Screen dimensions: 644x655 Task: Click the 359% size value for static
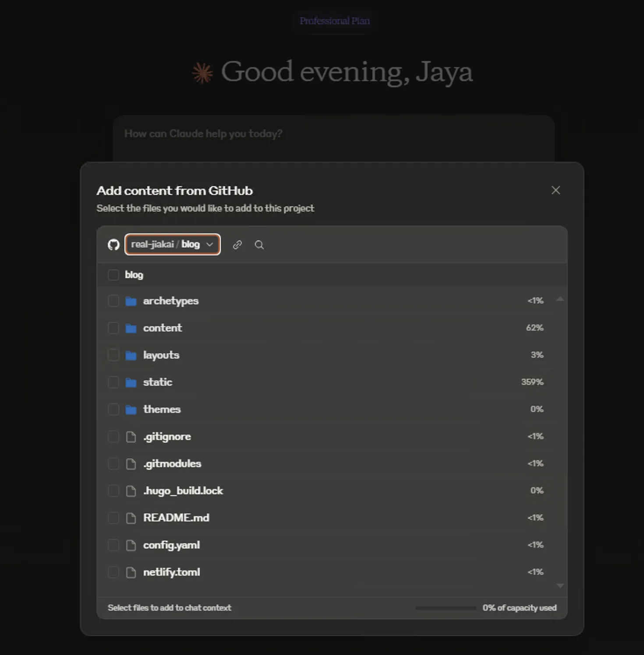coord(532,382)
